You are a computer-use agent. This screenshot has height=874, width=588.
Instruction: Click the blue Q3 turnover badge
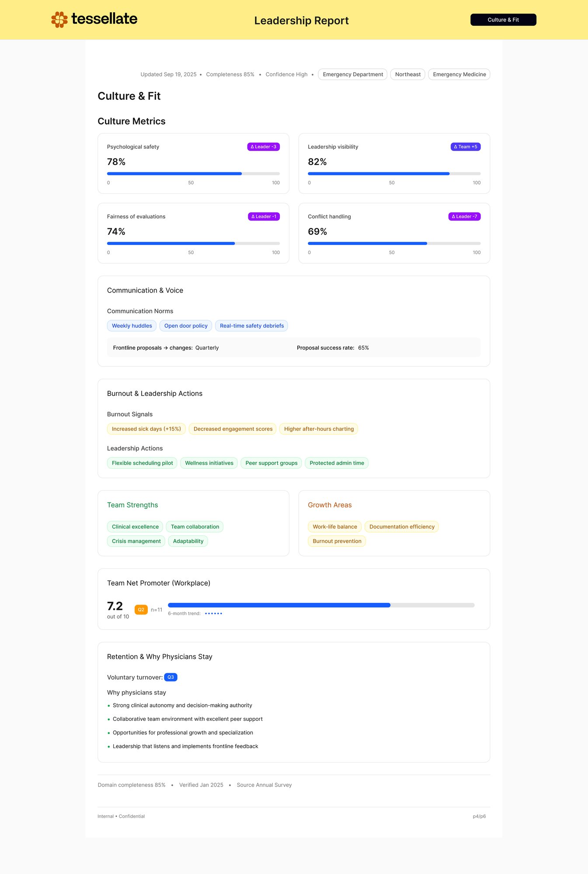pos(170,677)
